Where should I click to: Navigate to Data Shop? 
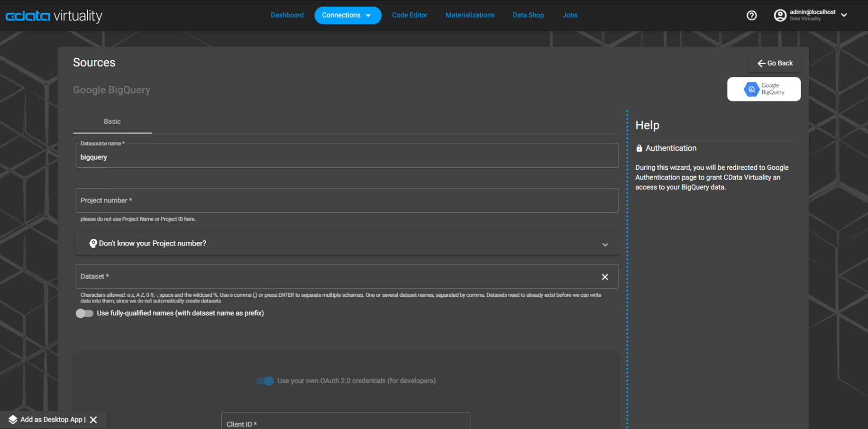528,15
